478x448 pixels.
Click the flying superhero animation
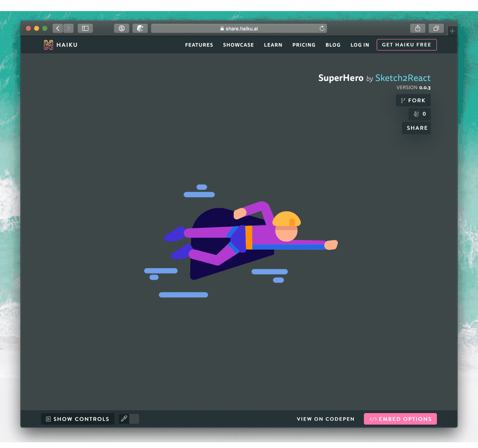pos(241,241)
